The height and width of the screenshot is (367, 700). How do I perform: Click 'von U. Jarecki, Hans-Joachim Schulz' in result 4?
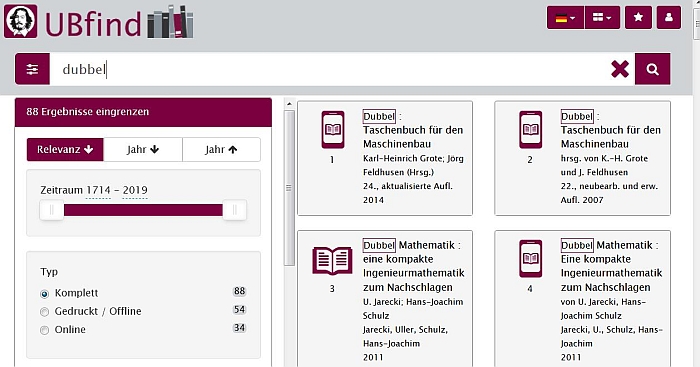(x=603, y=309)
